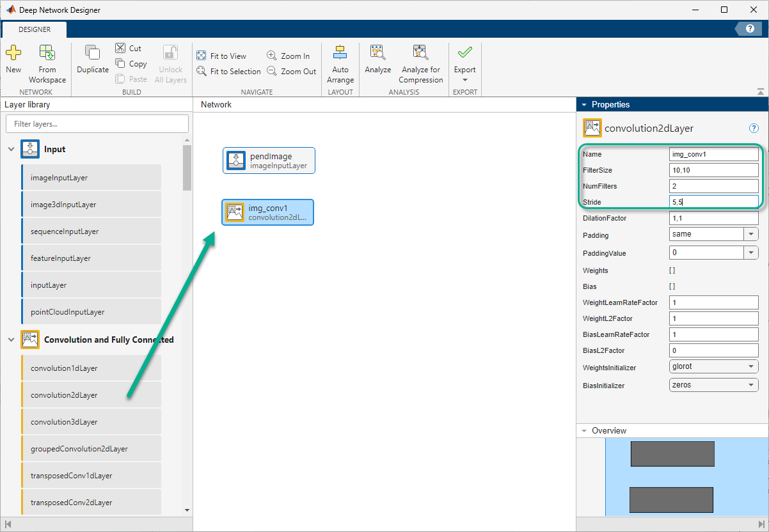Click scroll down arrow in layer library
This screenshot has height=532, width=769.
point(187,510)
